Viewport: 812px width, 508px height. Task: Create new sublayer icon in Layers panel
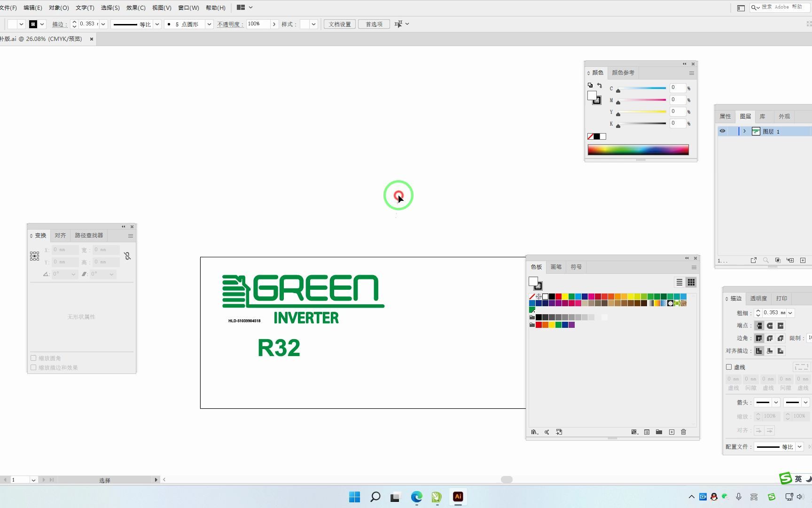(790, 260)
